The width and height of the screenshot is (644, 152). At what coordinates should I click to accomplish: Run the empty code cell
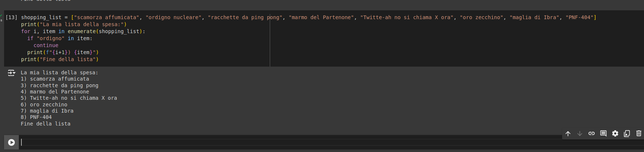[x=11, y=142]
